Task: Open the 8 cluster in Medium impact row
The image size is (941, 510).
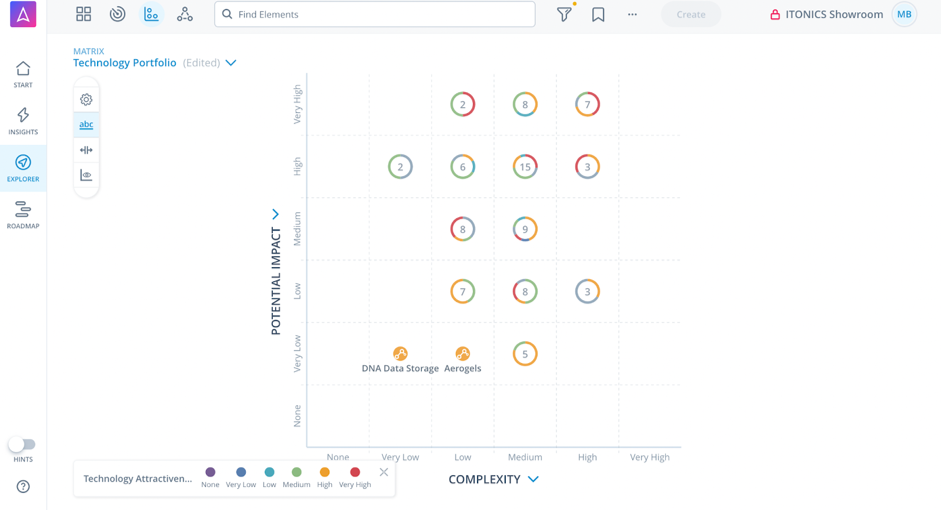Action: pyautogui.click(x=463, y=229)
